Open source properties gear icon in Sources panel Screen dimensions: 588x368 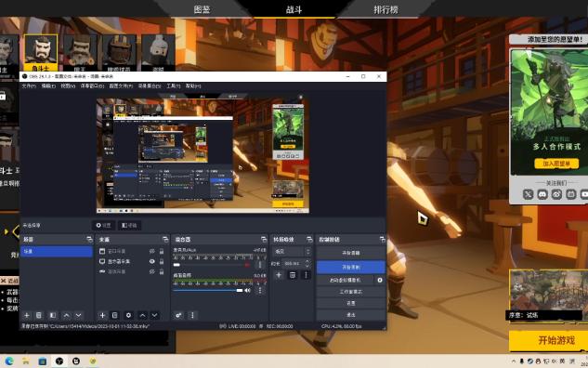[x=128, y=315]
